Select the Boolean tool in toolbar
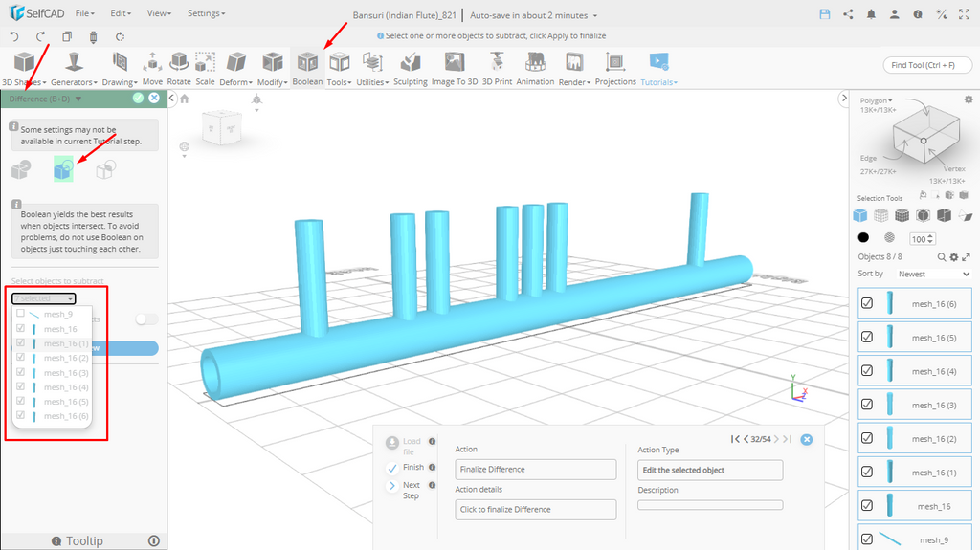980x550 pixels. (x=307, y=68)
